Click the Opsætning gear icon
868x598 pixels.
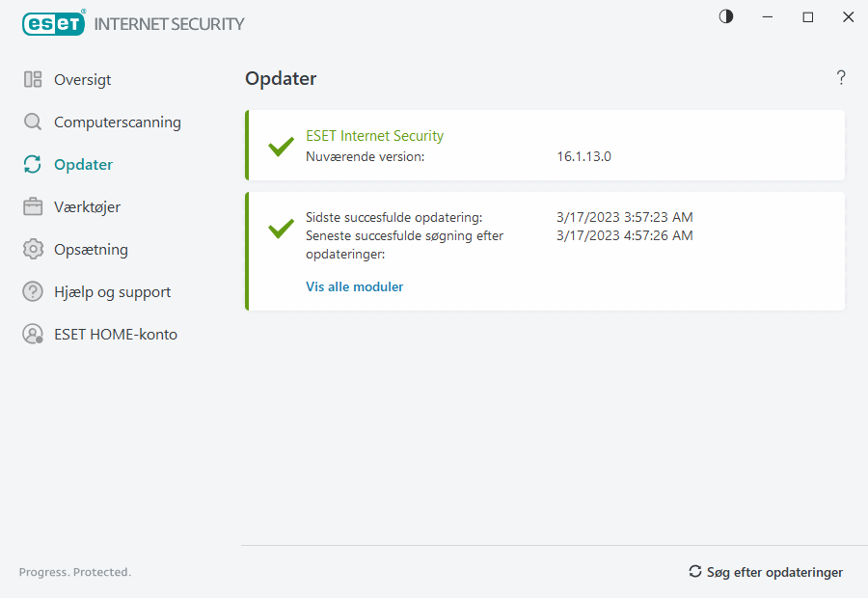point(33,250)
